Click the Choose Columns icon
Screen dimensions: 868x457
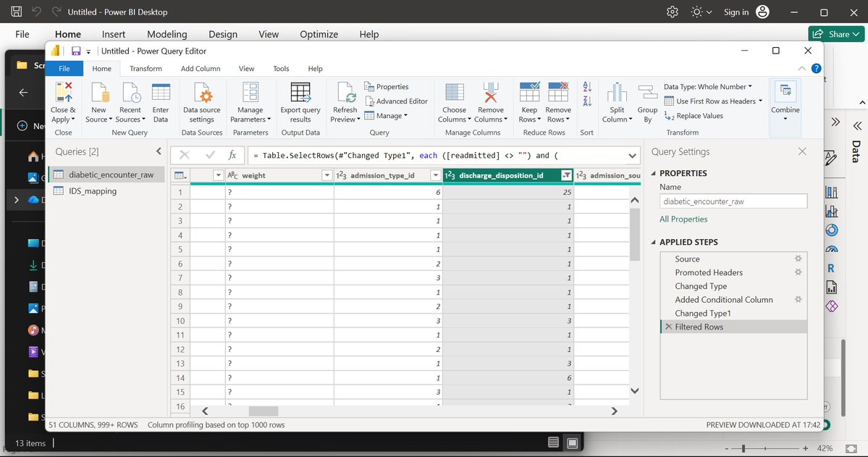click(455, 92)
